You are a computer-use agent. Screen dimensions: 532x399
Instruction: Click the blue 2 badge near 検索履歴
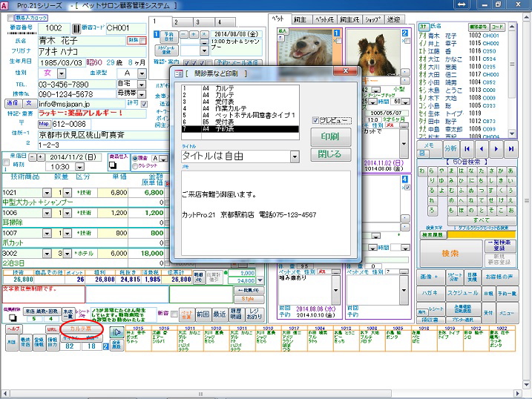(105, 346)
